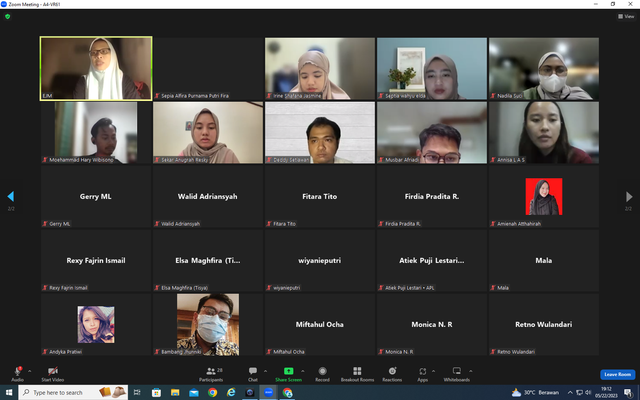Viewport: 640px width, 400px height.
Task: Click the Leave Room button
Action: click(617, 374)
